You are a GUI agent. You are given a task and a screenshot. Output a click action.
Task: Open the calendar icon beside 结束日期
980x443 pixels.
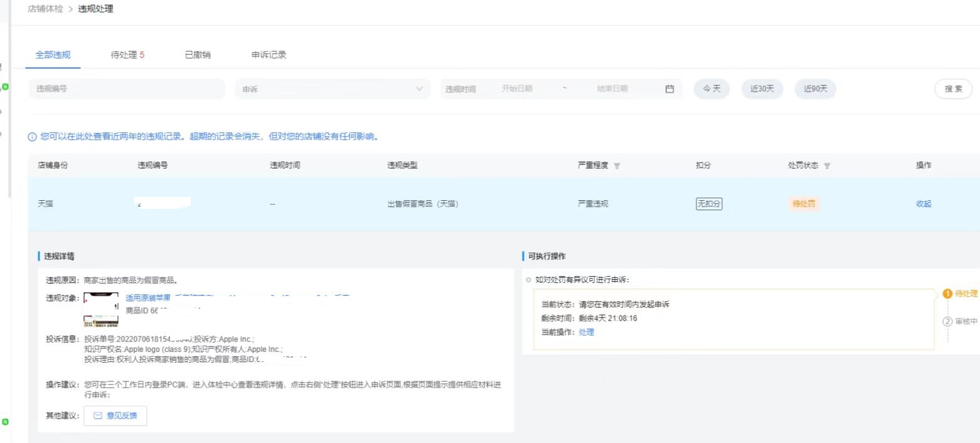pyautogui.click(x=669, y=88)
